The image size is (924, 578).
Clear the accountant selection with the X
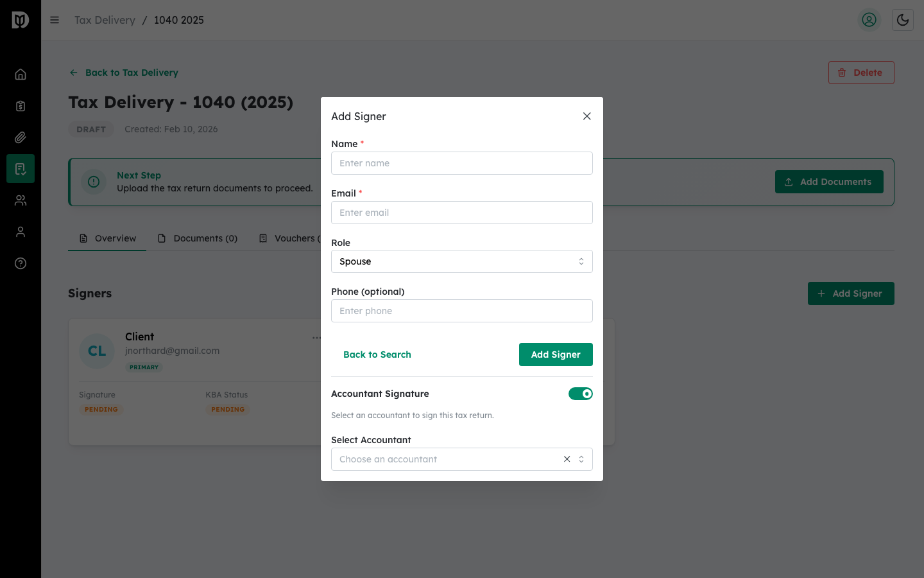567,459
